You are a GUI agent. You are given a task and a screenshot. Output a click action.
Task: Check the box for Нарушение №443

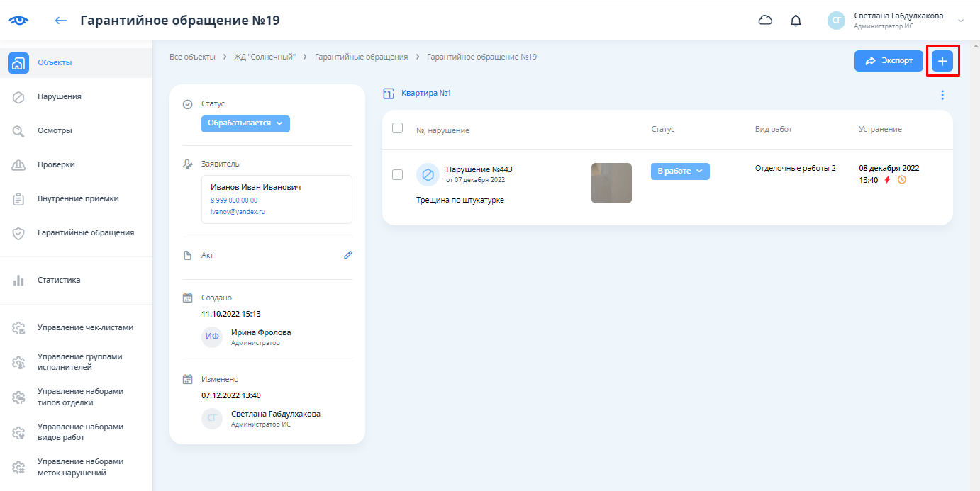point(397,174)
